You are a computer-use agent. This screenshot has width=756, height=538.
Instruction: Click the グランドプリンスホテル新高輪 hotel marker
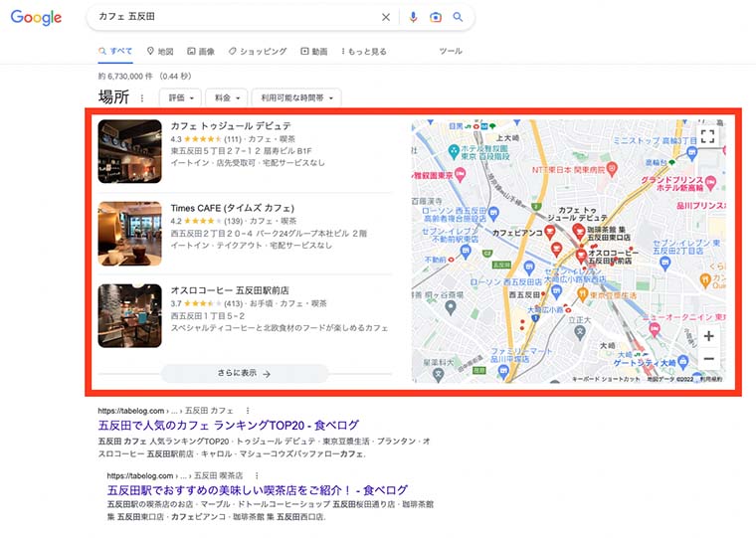click(710, 183)
